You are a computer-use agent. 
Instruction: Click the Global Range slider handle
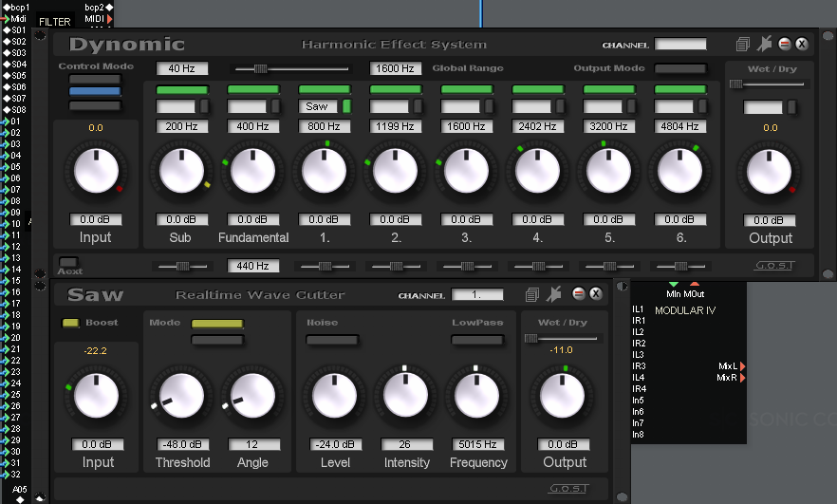coord(260,68)
